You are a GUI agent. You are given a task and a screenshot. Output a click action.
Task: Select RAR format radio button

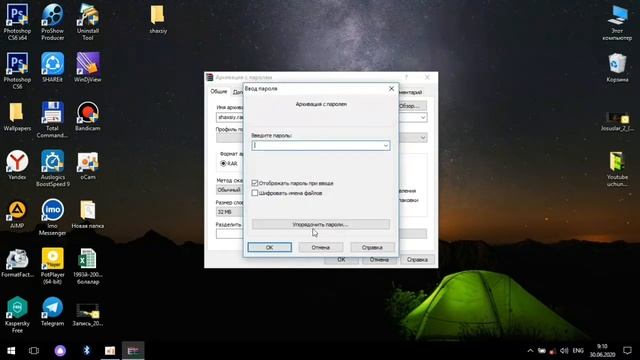pyautogui.click(x=223, y=163)
